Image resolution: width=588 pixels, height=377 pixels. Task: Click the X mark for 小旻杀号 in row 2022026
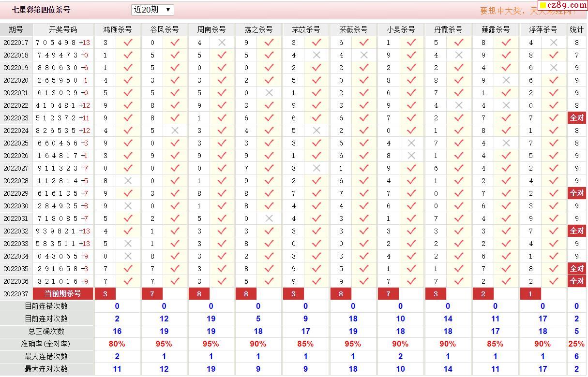[x=411, y=156]
